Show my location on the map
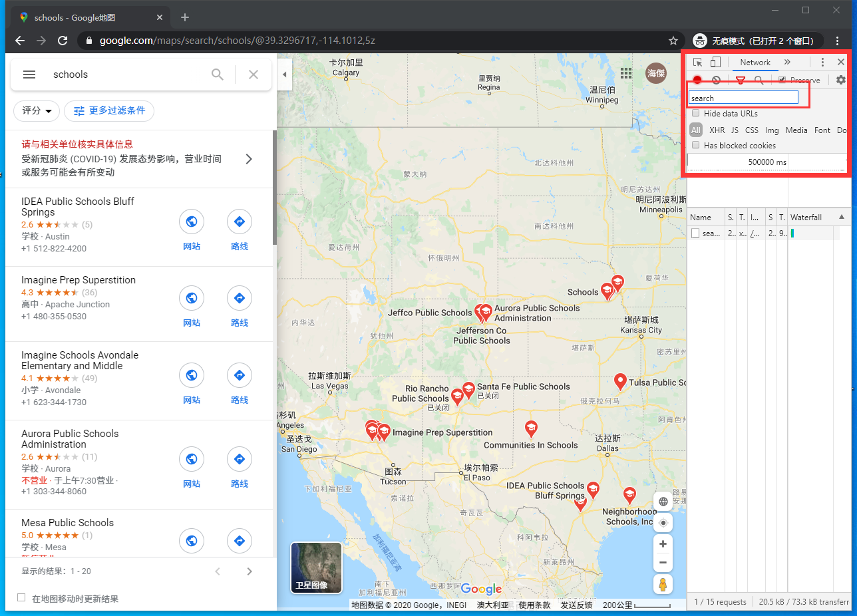Screen dimensions: 857x616 coord(663,523)
